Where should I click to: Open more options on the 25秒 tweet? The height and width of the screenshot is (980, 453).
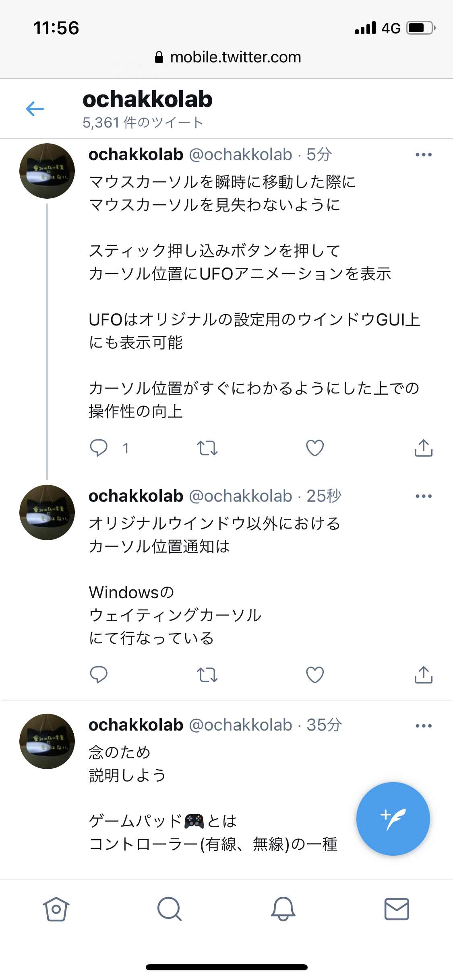[x=423, y=496]
